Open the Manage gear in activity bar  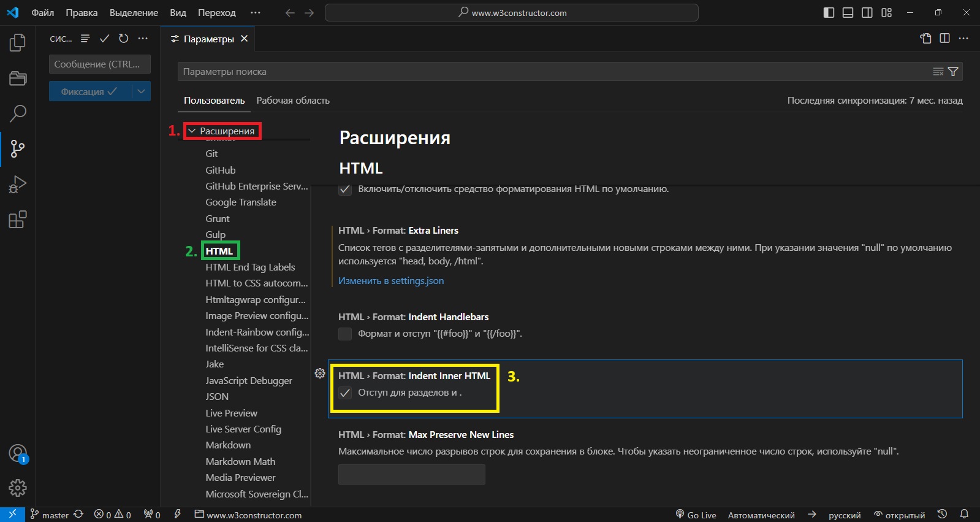coord(18,488)
